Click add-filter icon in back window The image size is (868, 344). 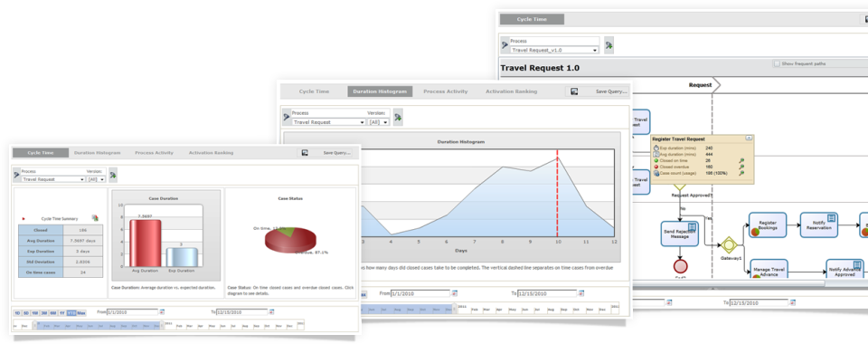[609, 45]
